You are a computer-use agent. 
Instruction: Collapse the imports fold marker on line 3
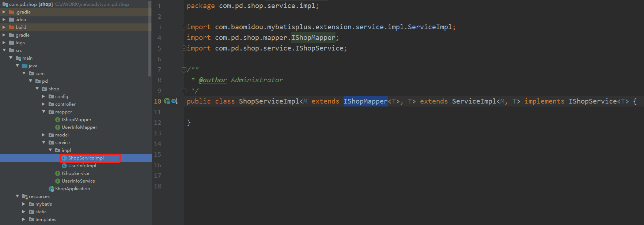click(x=184, y=27)
